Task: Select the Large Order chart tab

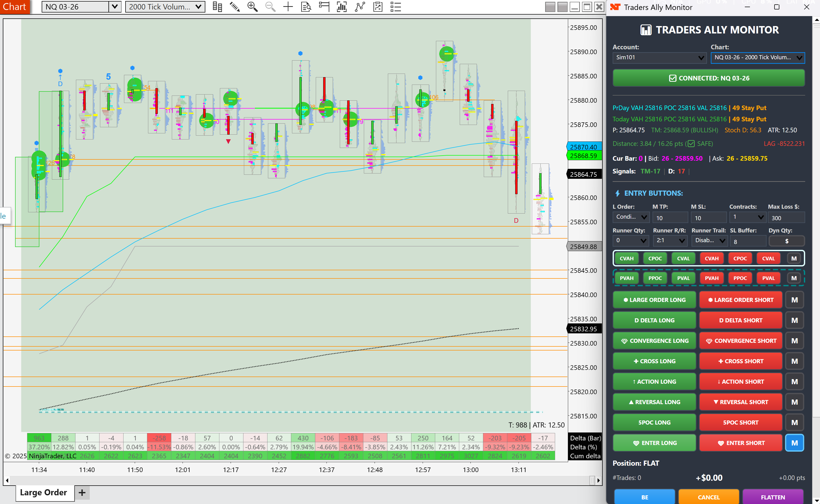Action: point(44,492)
